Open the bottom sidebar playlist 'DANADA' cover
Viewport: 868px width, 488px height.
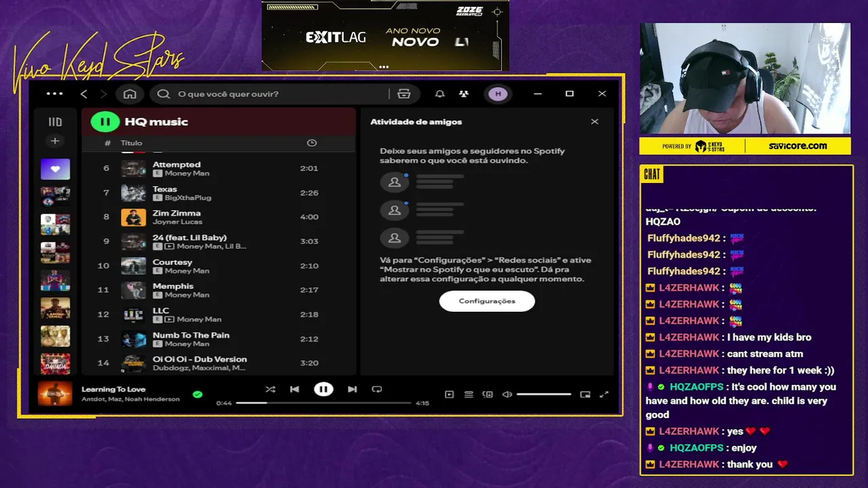(x=55, y=364)
